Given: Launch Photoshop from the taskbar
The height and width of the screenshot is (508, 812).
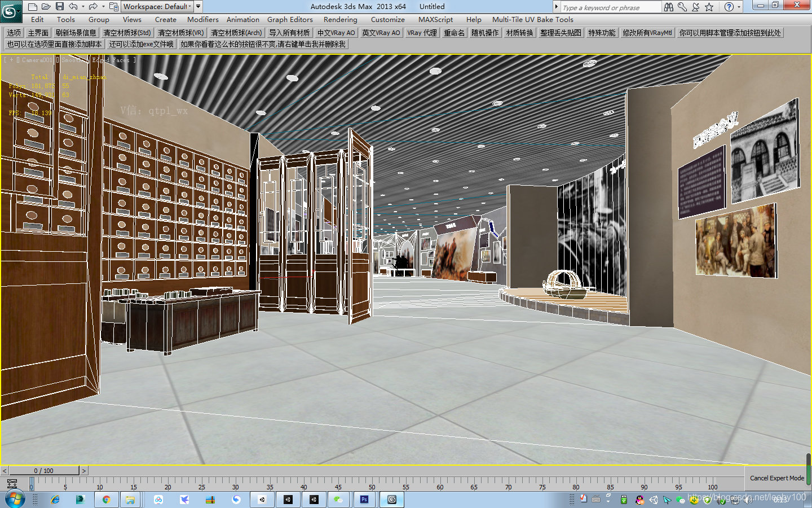Looking at the screenshot, I should [x=364, y=500].
